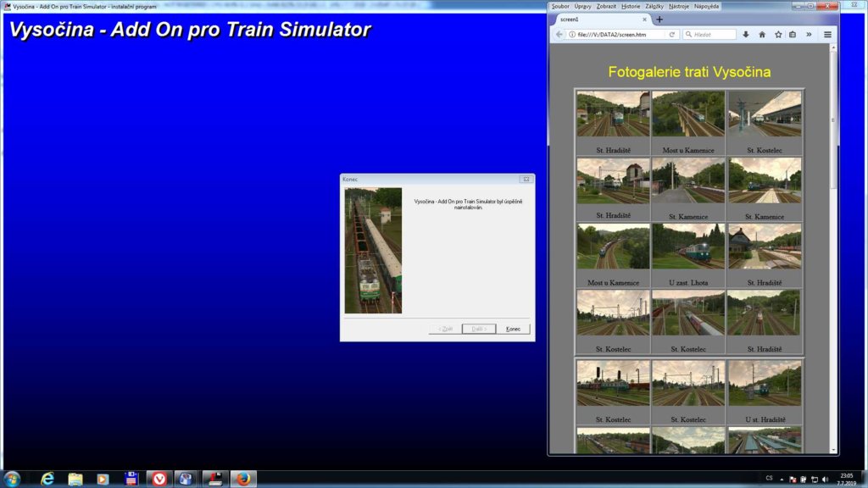Click the page info icon in address bar
Screen dimensions: 868x488
pos(572,34)
